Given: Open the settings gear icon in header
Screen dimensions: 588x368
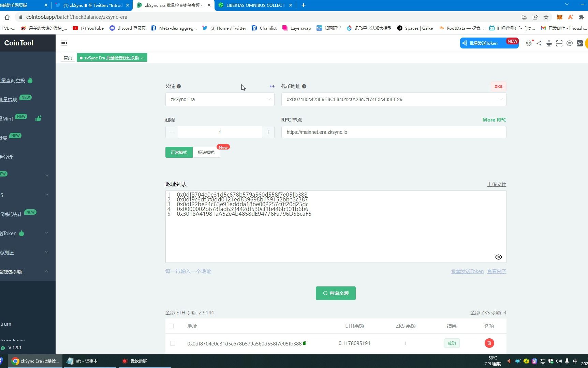Looking at the screenshot, I should 529,43.
